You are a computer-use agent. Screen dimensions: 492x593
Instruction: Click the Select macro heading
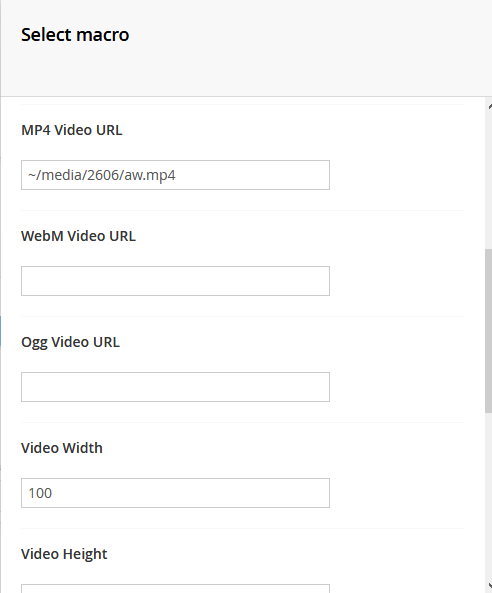click(x=75, y=35)
